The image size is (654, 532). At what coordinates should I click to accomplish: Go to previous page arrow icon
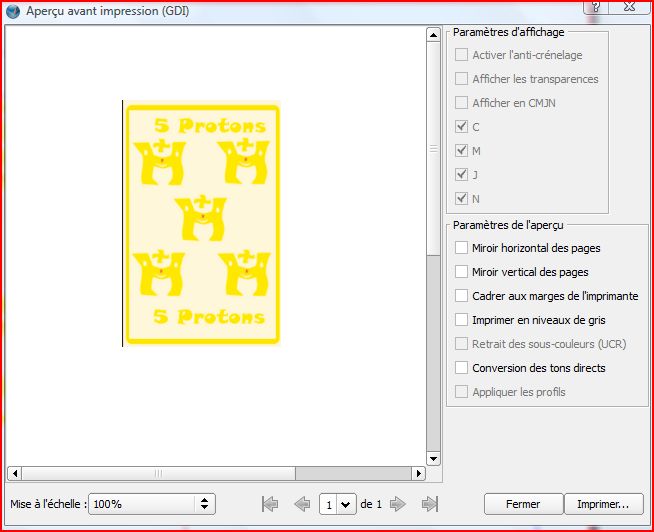point(302,504)
